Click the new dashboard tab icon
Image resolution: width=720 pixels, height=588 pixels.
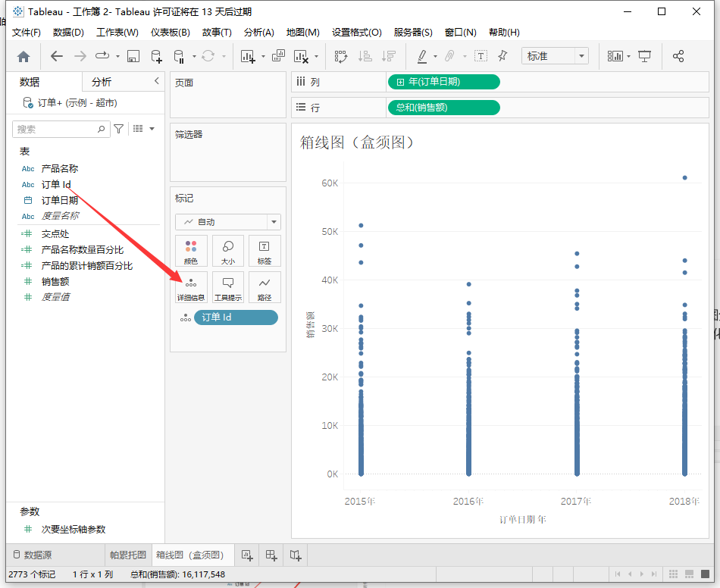click(271, 555)
